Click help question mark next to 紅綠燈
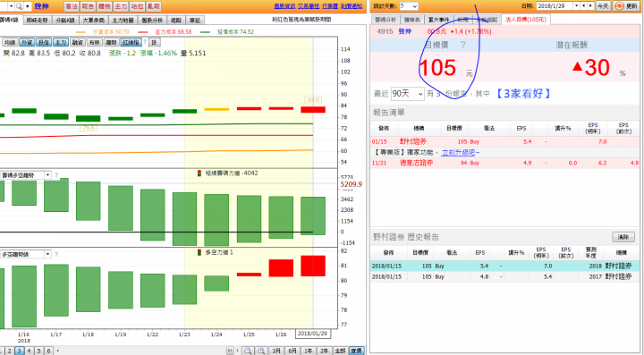Screen dimensions: 644x355 pos(145,42)
